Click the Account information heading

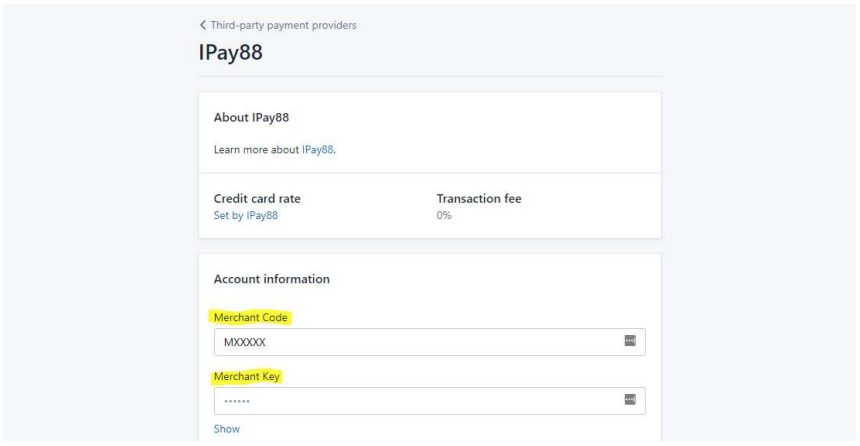[x=272, y=279]
